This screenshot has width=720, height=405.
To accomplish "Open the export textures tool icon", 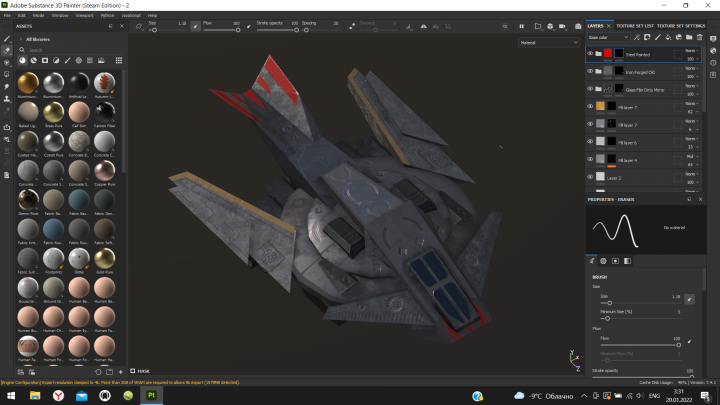I will [7, 127].
